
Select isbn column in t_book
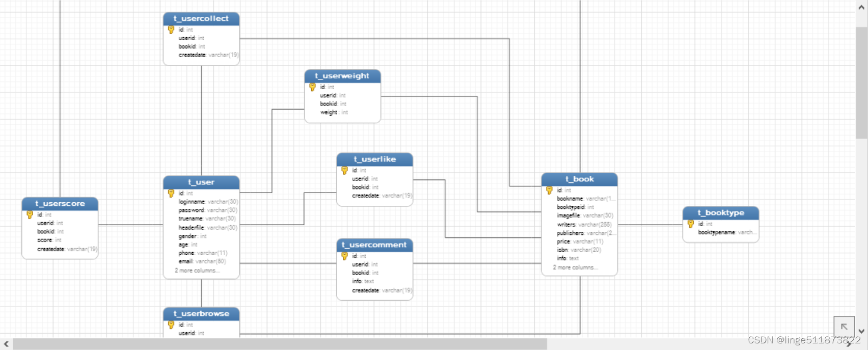click(579, 250)
